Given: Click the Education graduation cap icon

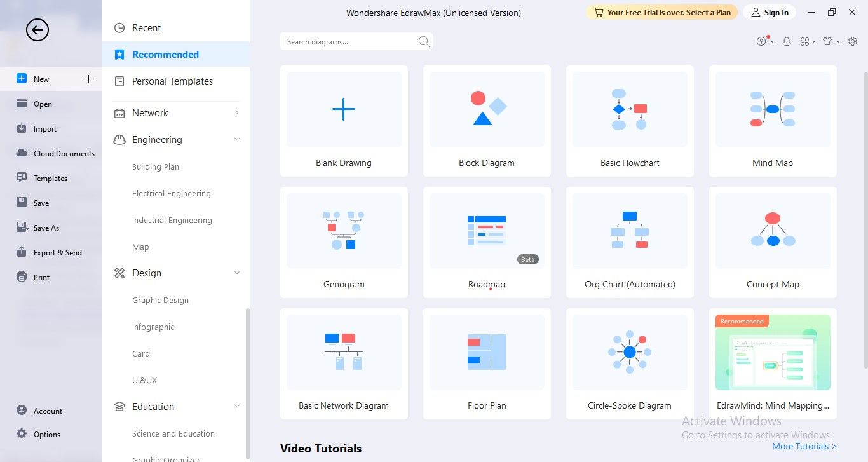Looking at the screenshot, I should click(x=119, y=407).
